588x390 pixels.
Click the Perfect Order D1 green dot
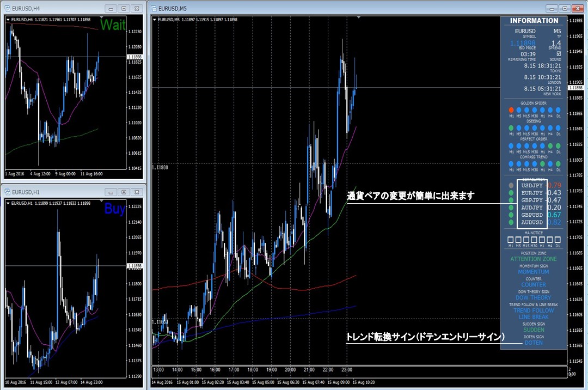tap(558, 146)
